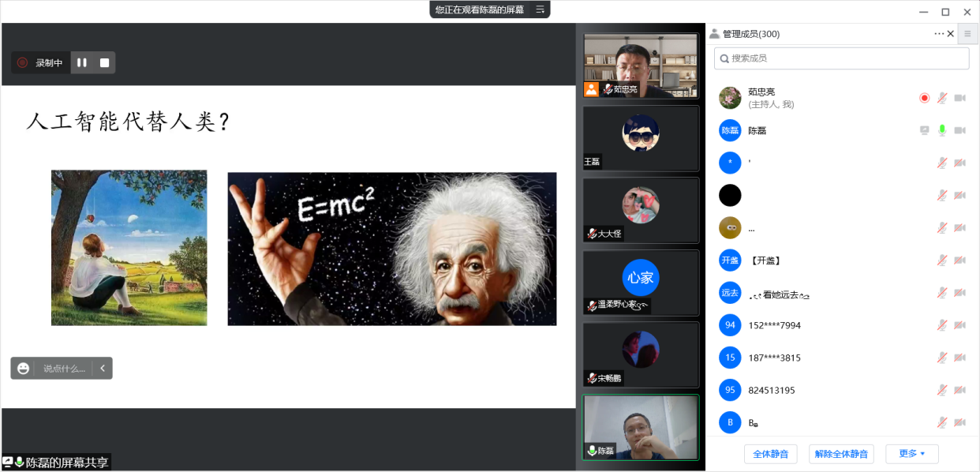Click the 搜索成员 search field
The height and width of the screenshot is (472, 980).
(x=841, y=58)
